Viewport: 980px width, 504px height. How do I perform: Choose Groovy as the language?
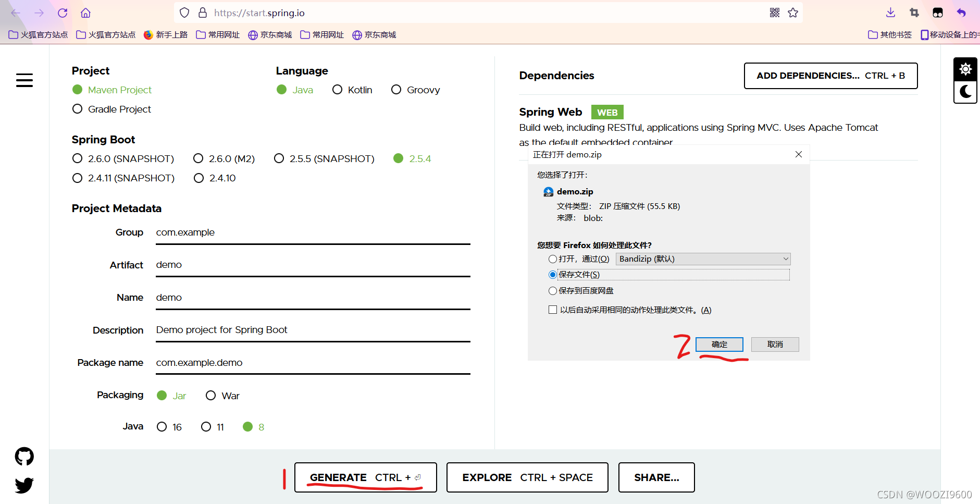click(415, 90)
